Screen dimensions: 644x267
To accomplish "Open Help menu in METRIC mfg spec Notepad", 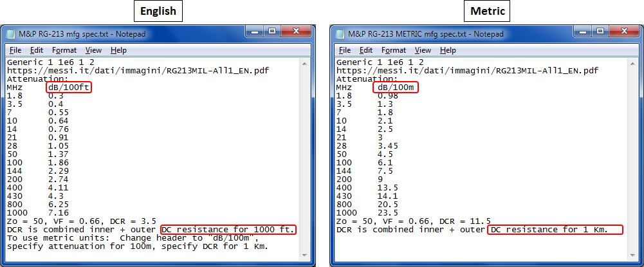I will [448, 51].
